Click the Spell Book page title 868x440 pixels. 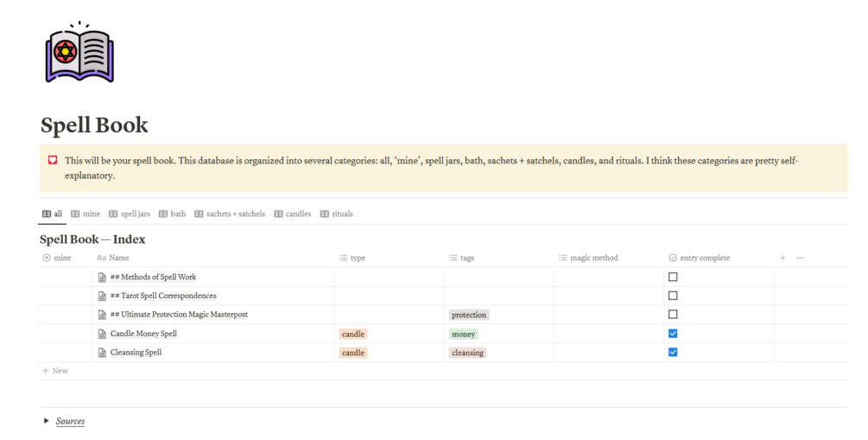coord(94,125)
